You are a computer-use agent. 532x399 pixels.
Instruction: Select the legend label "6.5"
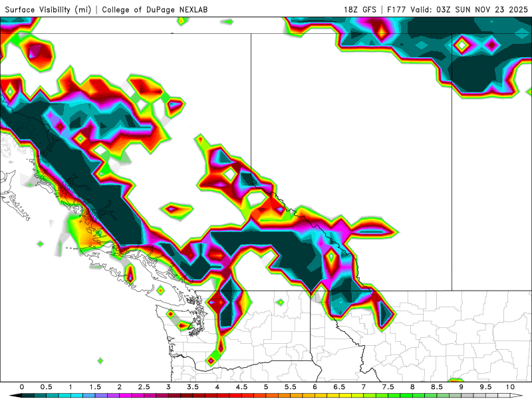[339, 387]
